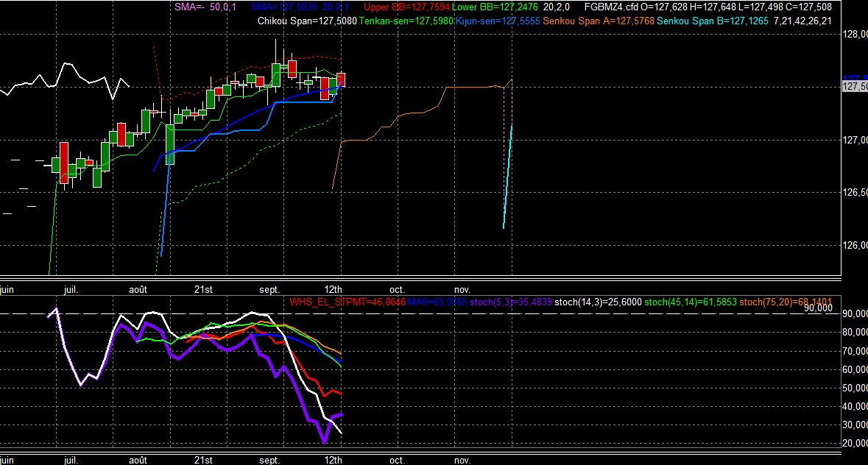Select the Tenkan-sen=127,5980 legend

(406, 21)
